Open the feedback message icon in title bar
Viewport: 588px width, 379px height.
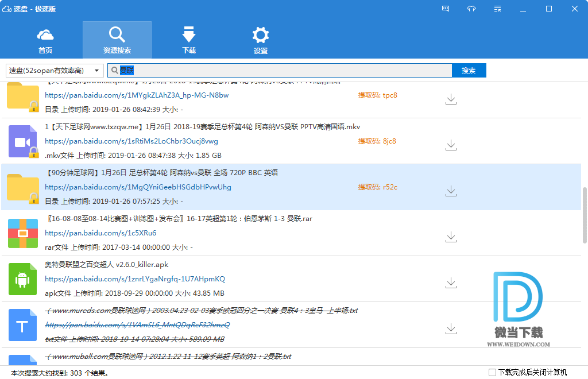tap(446, 9)
